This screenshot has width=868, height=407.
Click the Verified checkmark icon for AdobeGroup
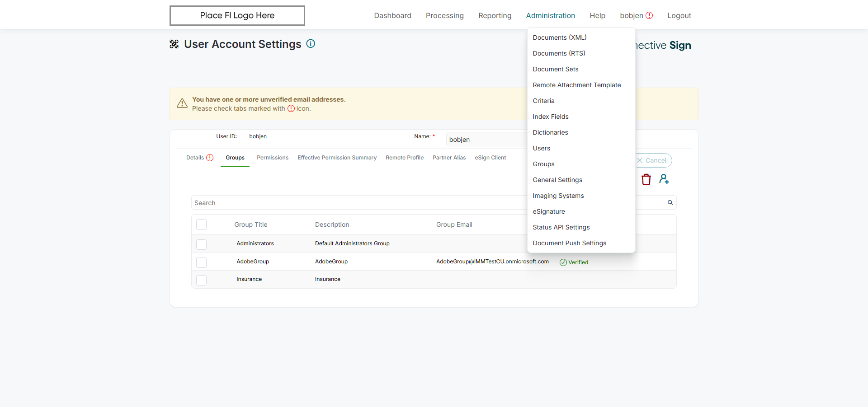click(563, 262)
